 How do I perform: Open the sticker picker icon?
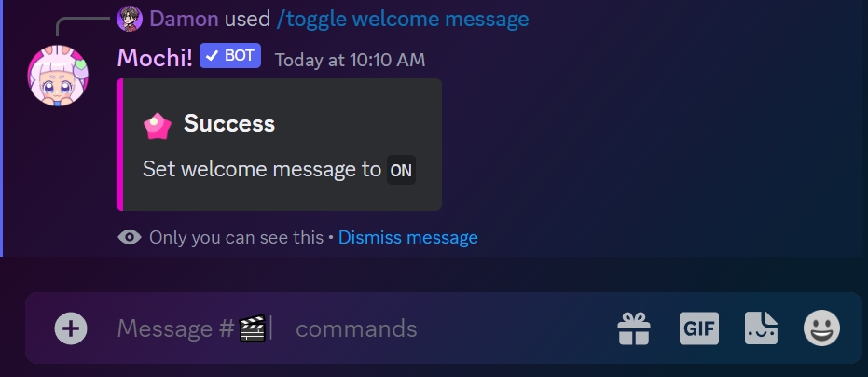761,328
